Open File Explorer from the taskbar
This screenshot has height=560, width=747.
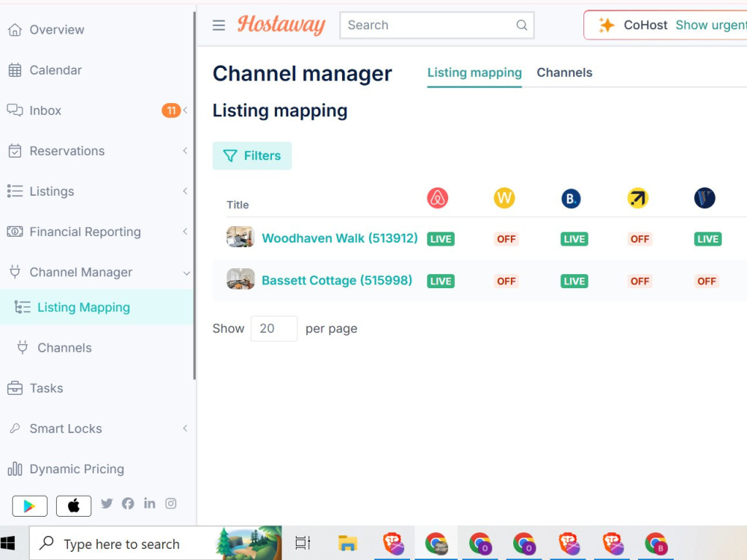[x=348, y=543]
